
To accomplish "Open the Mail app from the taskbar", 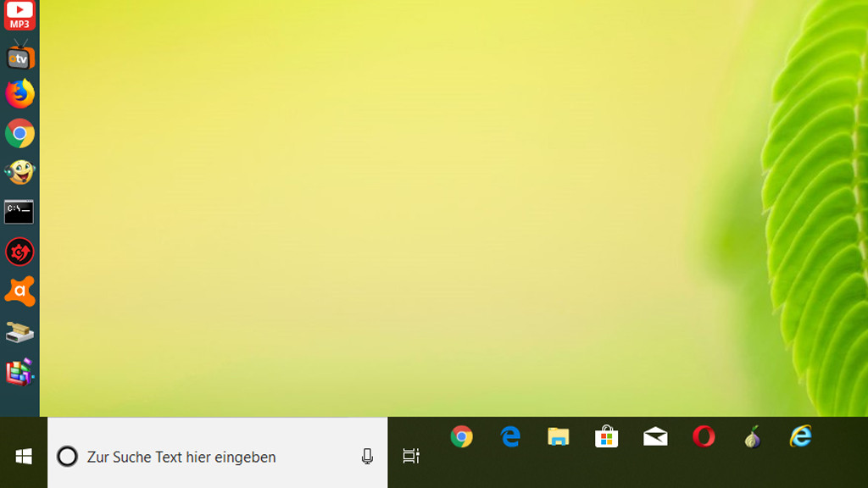I will click(x=654, y=438).
